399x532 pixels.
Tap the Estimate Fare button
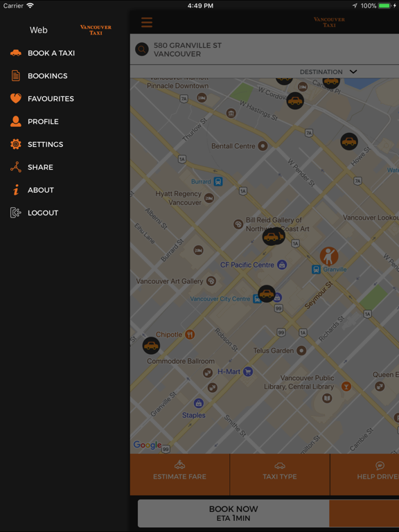click(x=180, y=475)
